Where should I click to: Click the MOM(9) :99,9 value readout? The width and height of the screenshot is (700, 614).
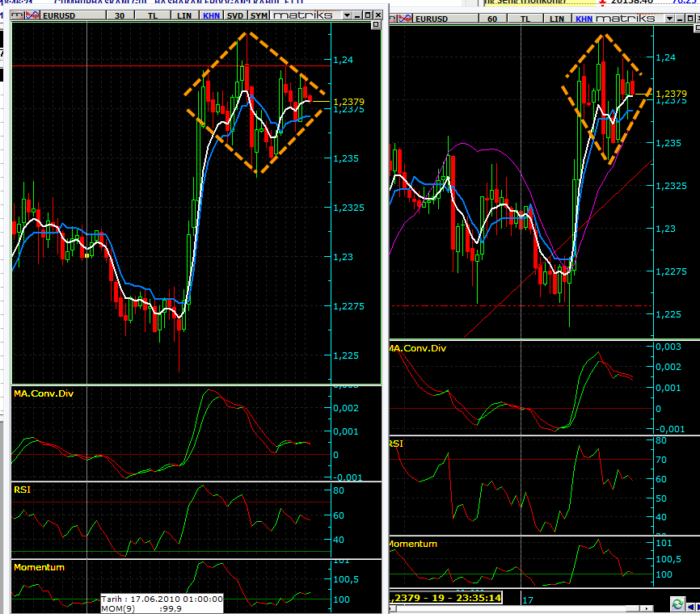[x=141, y=608]
